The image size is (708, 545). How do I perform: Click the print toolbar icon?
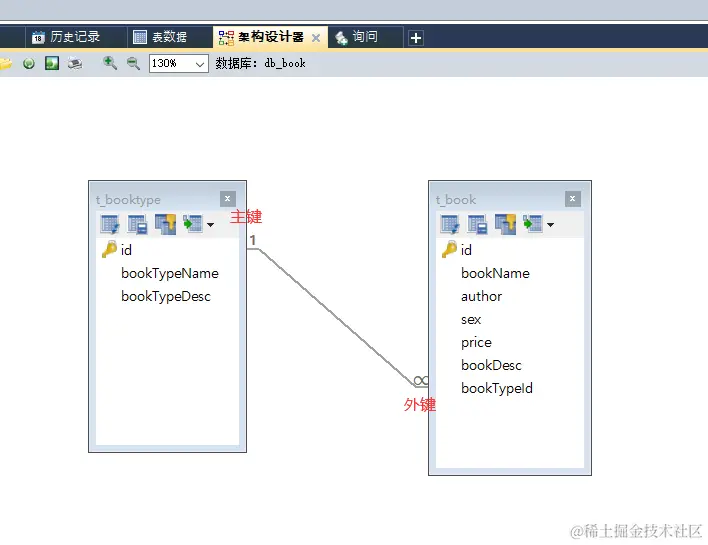(75, 64)
